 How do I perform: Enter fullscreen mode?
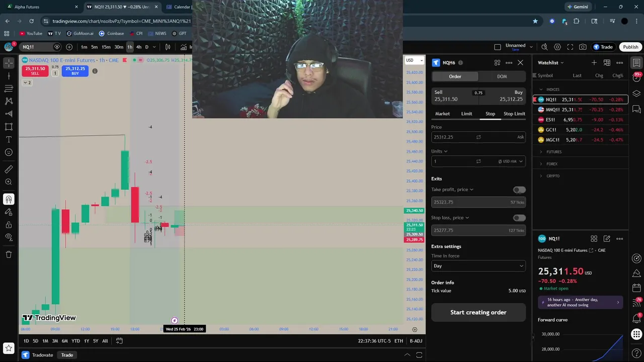[570, 47]
